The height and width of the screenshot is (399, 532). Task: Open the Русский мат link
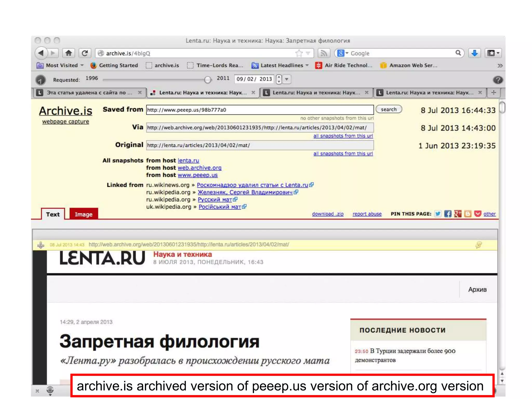pos(215,199)
